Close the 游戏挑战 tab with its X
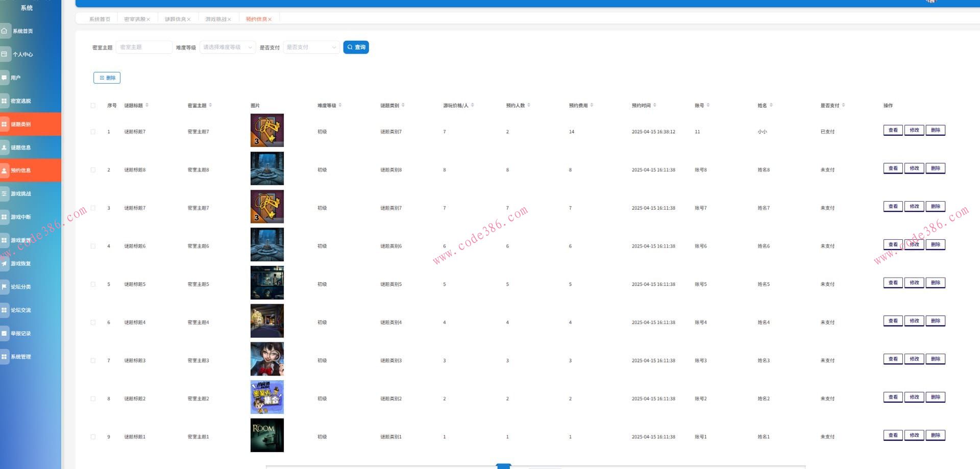The width and height of the screenshot is (980, 469). click(229, 19)
